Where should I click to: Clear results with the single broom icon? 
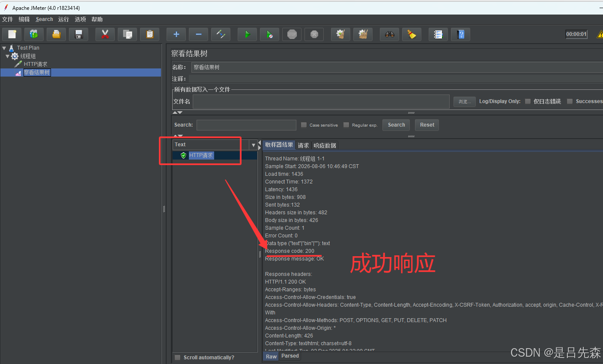click(x=341, y=34)
